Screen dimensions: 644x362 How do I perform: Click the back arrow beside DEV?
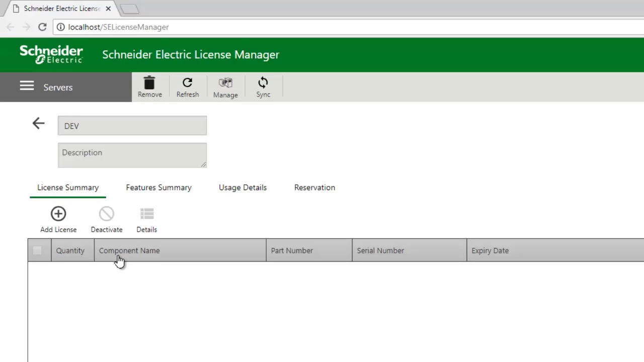38,123
